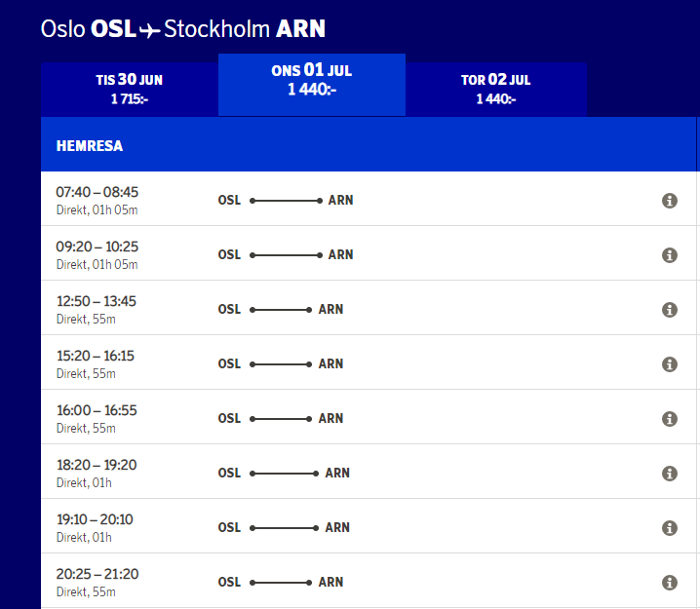This screenshot has width=700, height=609.
Task: Click info icon for 15:20 – 16:15 flight
Action: (x=670, y=364)
